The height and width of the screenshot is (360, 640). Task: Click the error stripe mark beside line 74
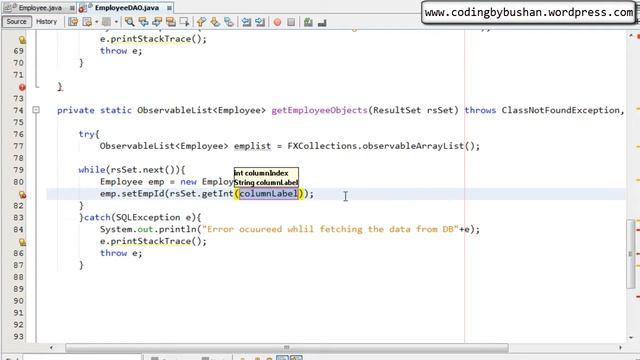(x=638, y=109)
